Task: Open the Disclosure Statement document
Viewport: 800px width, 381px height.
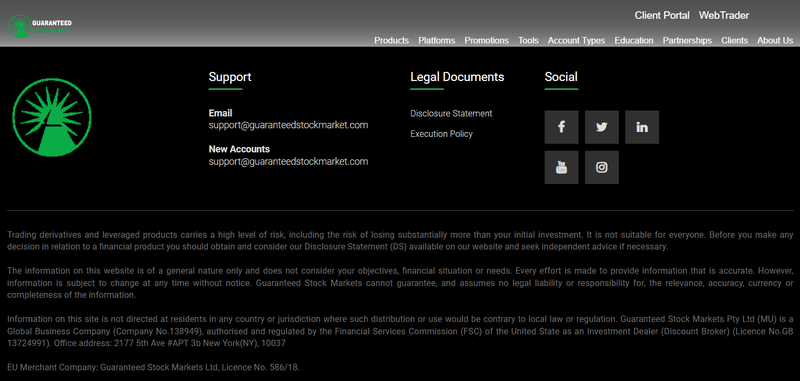Action: pos(451,113)
